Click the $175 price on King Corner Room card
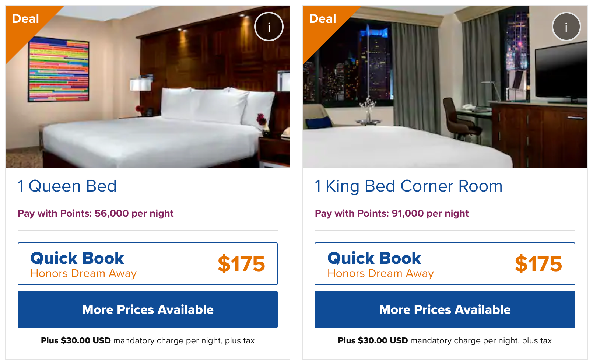Viewport: 593px width, 364px height. pyautogui.click(x=538, y=264)
